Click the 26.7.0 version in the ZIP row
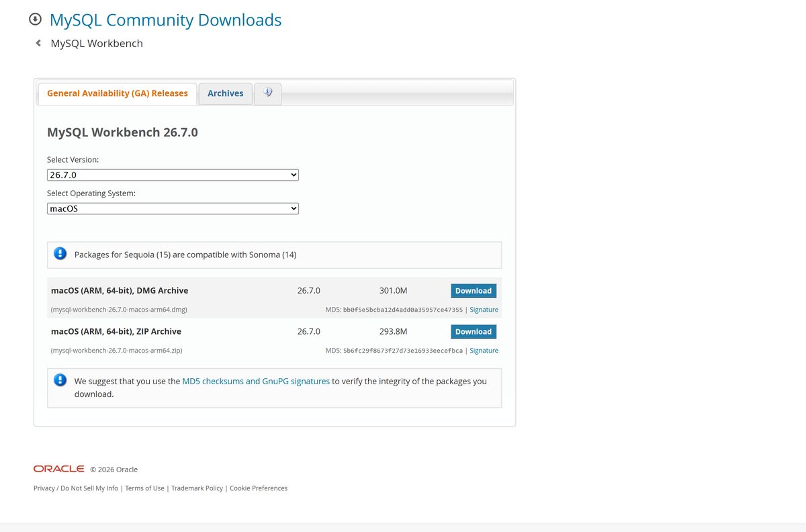The height and width of the screenshot is (532, 806). 309,331
